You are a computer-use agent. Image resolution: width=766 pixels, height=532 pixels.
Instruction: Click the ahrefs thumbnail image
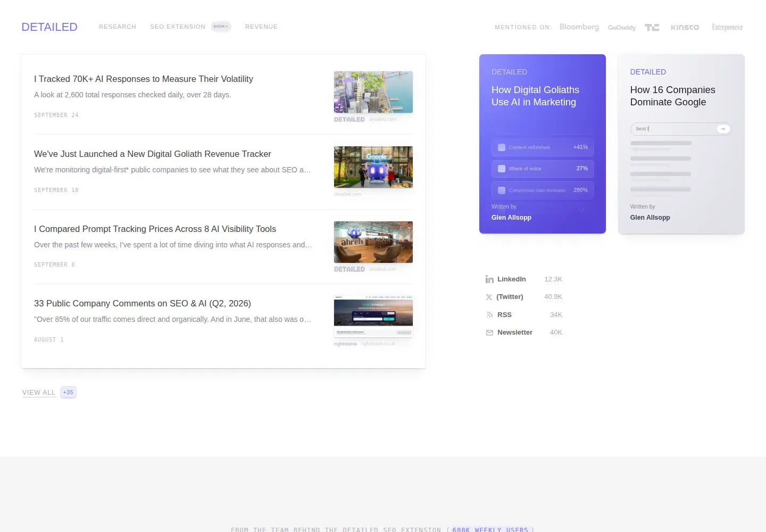[373, 242]
